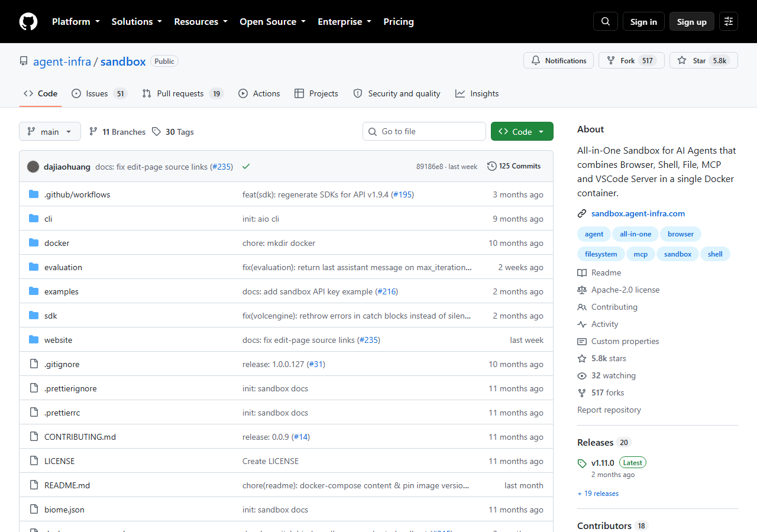
Task: Go to the GitHub homepage logo
Action: tap(28, 21)
